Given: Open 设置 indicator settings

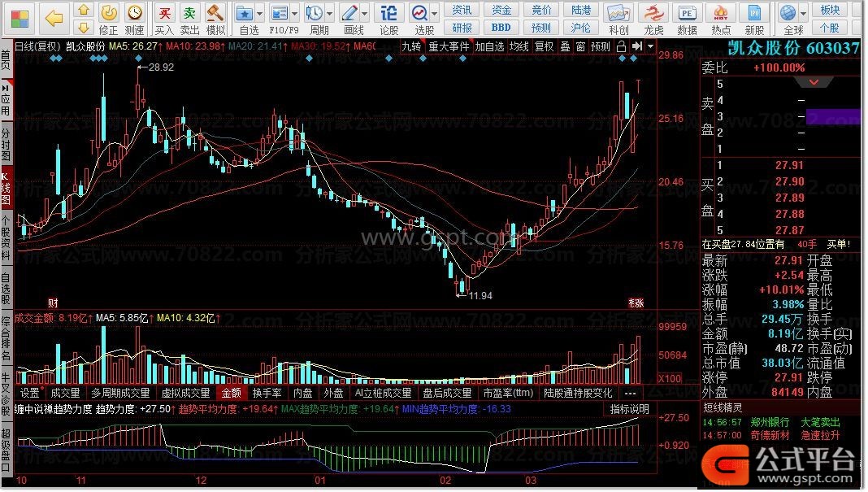Looking at the screenshot, I should pyautogui.click(x=30, y=394).
